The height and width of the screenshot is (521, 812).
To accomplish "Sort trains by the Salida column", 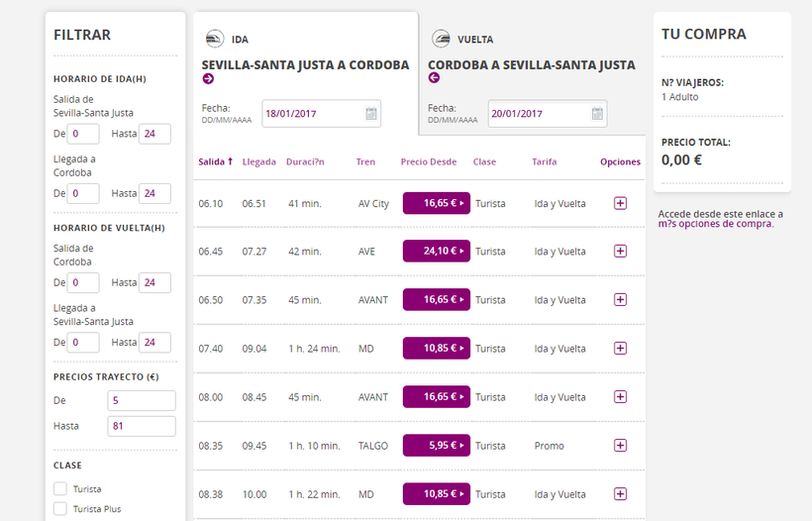I will [x=215, y=161].
